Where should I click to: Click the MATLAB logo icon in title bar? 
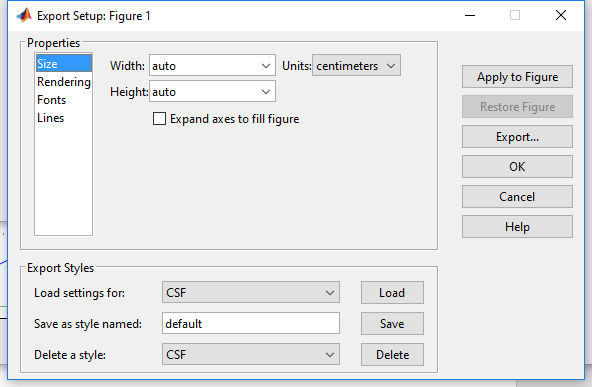(24, 15)
